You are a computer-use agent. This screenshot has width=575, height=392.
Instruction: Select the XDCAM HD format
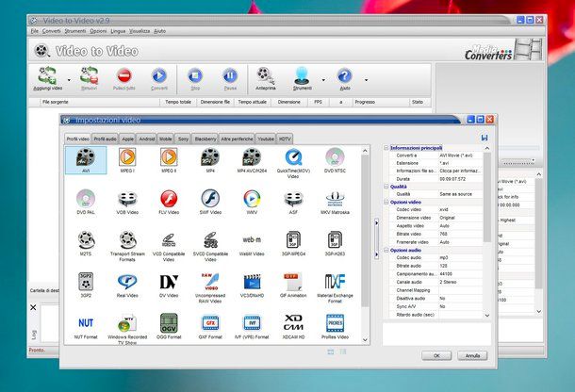click(293, 326)
